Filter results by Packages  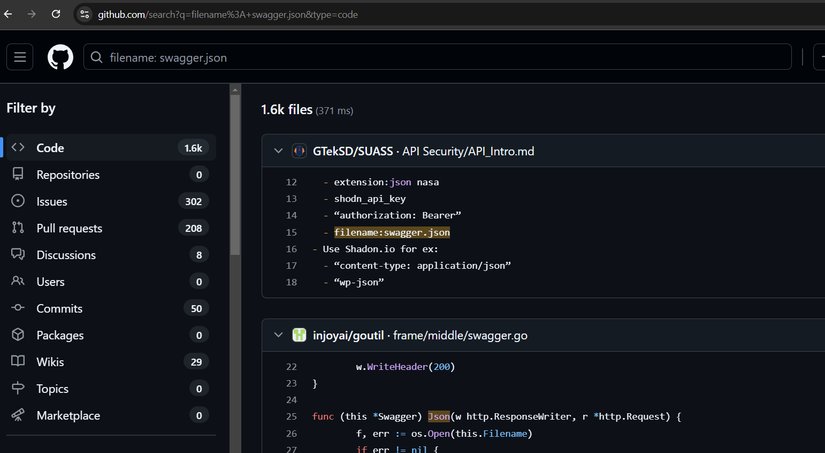point(109,336)
